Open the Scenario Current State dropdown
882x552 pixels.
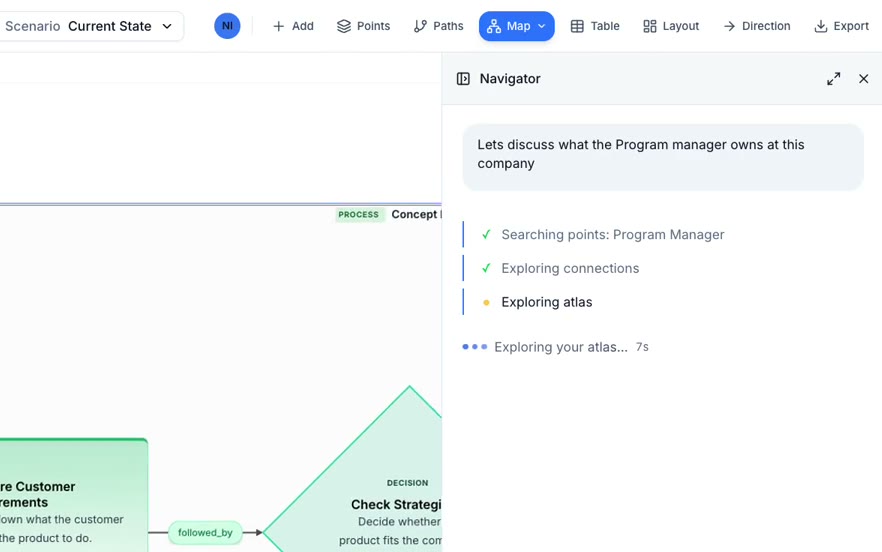point(90,26)
